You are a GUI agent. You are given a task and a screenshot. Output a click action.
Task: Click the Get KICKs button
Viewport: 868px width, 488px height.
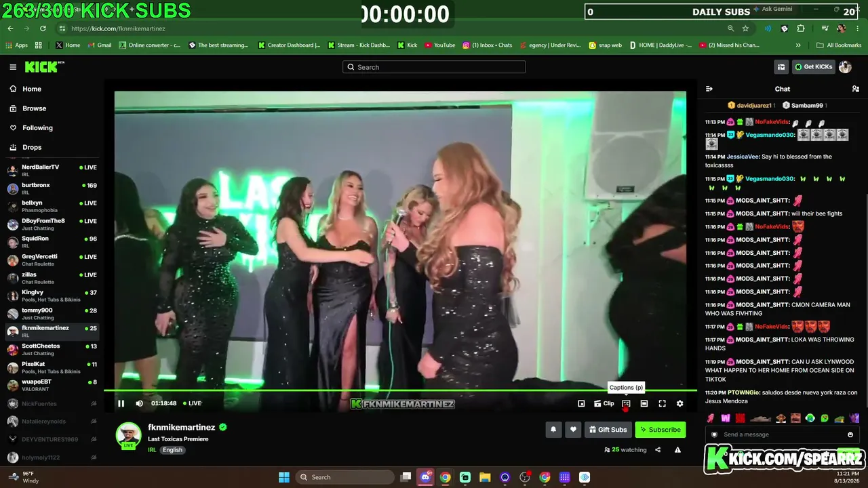[813, 67]
